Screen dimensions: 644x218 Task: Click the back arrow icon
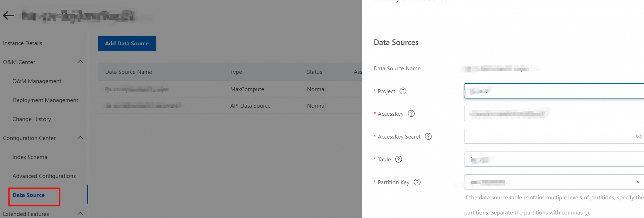[x=8, y=15]
